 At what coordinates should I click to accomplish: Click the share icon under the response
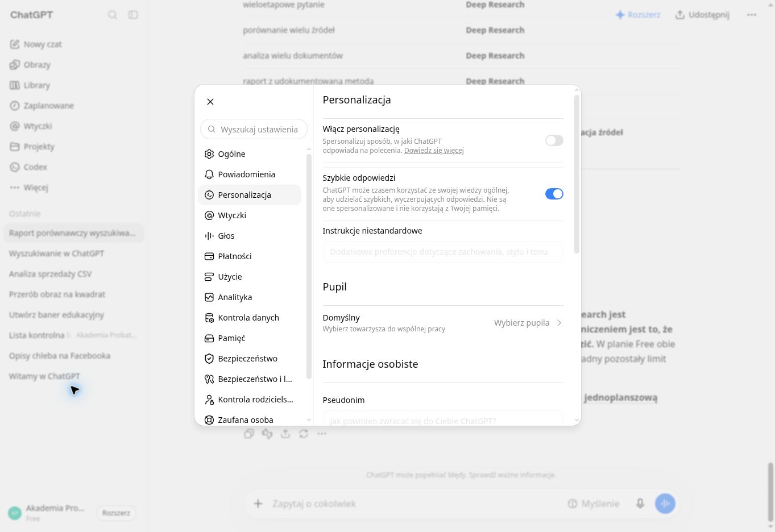(x=285, y=434)
